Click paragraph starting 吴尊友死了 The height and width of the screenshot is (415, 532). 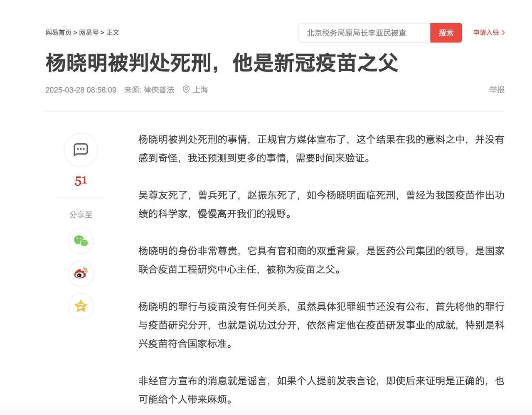coord(321,204)
